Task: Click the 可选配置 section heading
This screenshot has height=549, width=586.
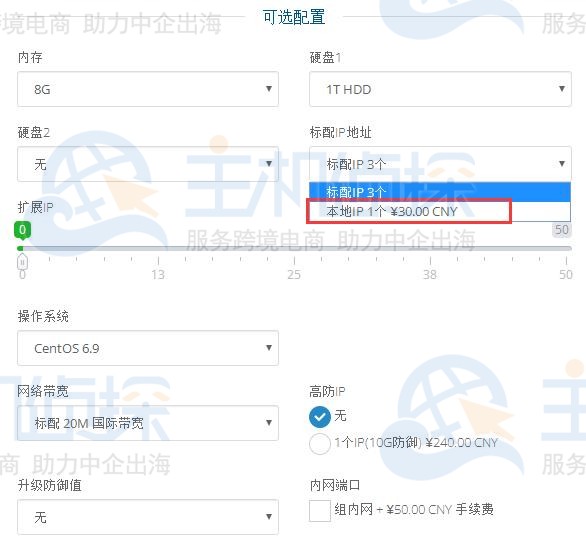Action: (x=294, y=17)
